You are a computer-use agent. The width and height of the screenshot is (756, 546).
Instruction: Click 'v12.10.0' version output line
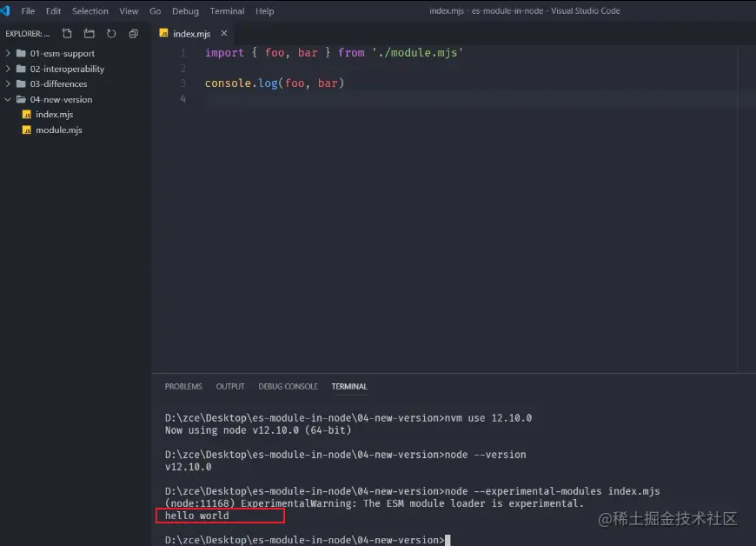click(x=188, y=466)
